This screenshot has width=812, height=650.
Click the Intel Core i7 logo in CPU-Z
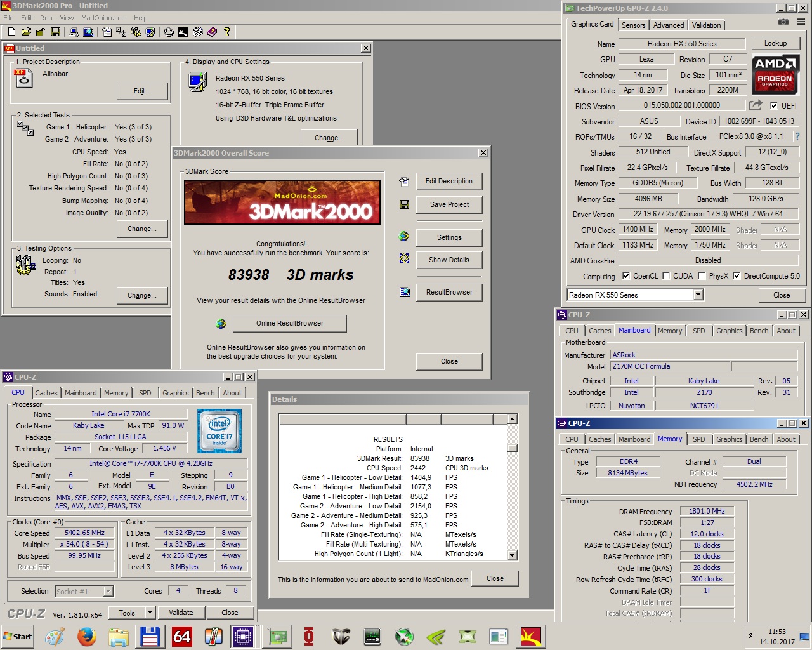coord(219,431)
